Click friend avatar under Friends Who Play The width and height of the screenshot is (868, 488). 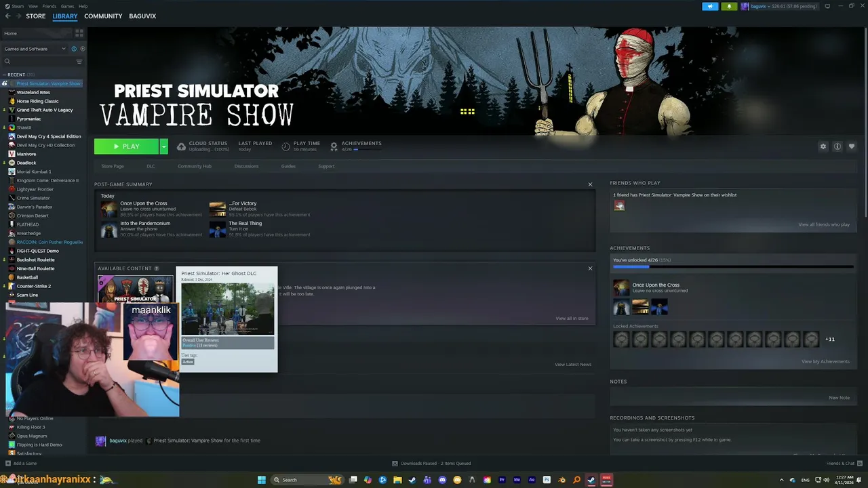pos(619,205)
